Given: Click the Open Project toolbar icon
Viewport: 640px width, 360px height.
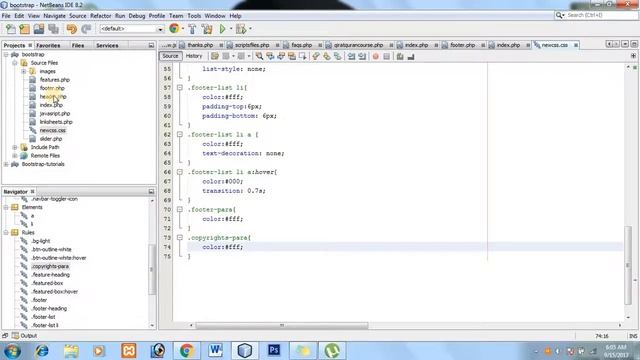Looking at the screenshot, I should pyautogui.click(x=39, y=29).
